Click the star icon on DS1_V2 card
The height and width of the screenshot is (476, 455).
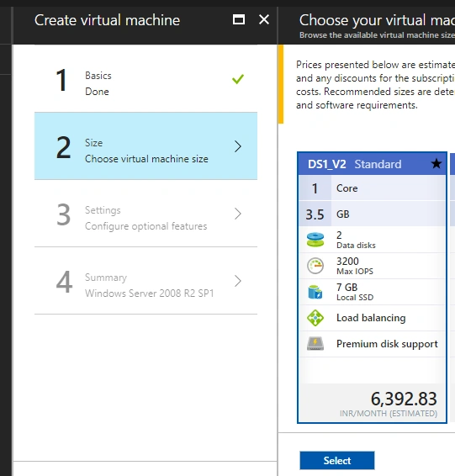[436, 164]
